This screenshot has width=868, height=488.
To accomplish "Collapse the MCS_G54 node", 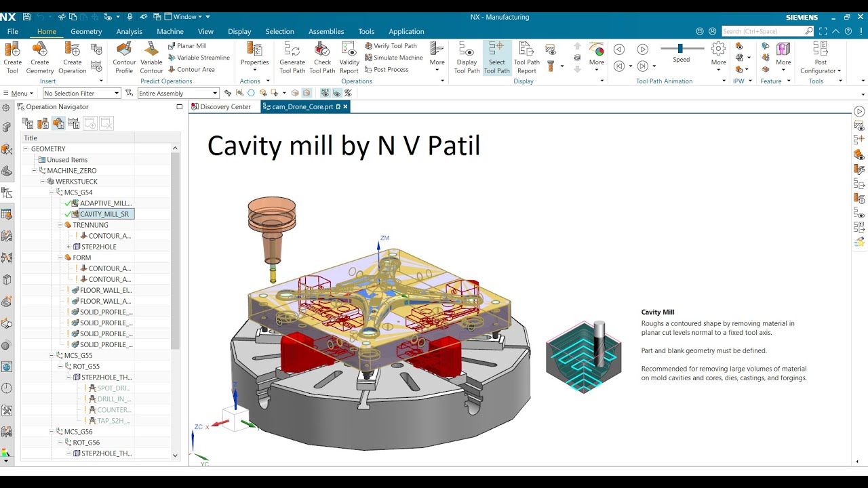I will (51, 192).
